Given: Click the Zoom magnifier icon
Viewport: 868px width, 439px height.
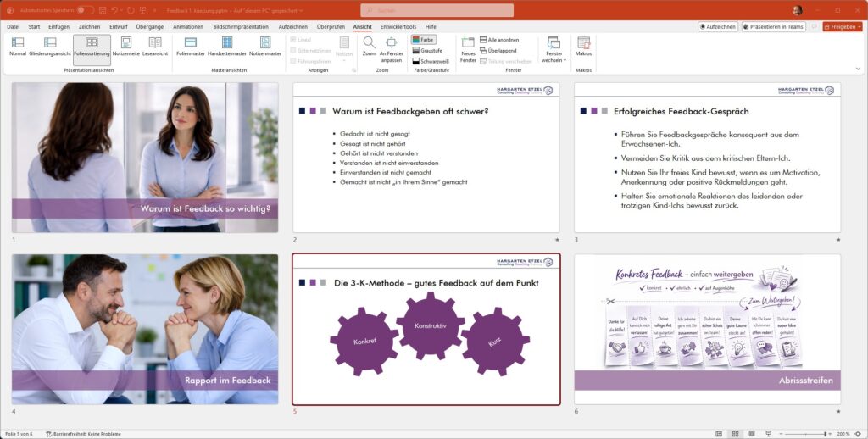Looking at the screenshot, I should point(369,46).
